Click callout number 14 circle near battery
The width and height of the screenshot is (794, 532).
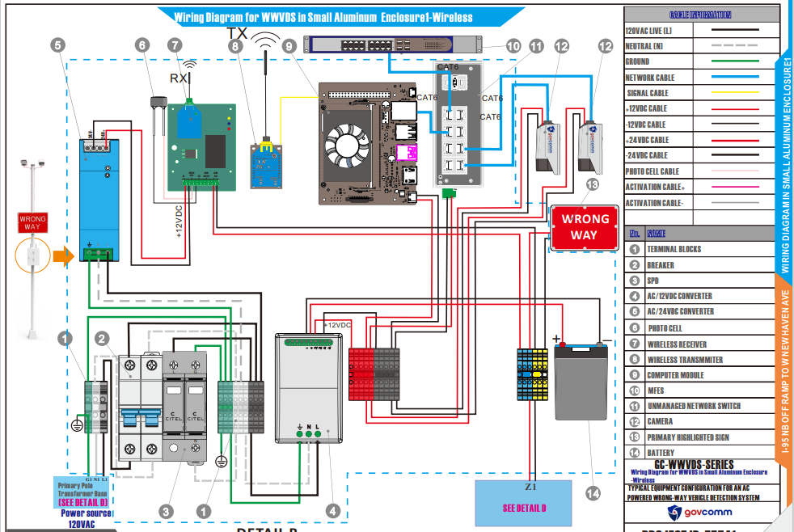[593, 493]
